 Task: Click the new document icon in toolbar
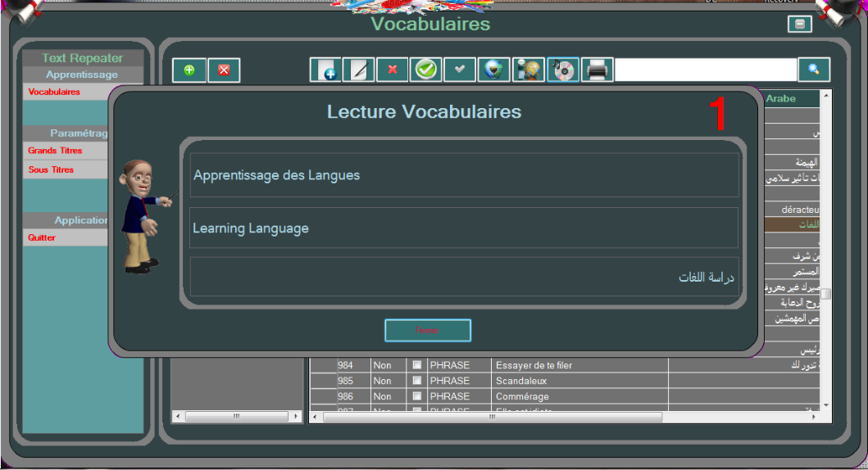(x=325, y=70)
